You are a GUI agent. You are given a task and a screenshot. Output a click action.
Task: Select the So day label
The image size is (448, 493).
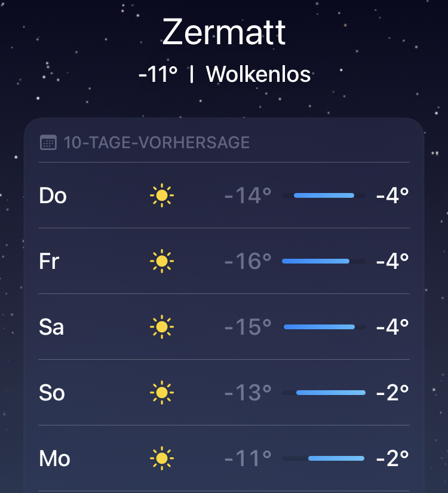pyautogui.click(x=52, y=393)
